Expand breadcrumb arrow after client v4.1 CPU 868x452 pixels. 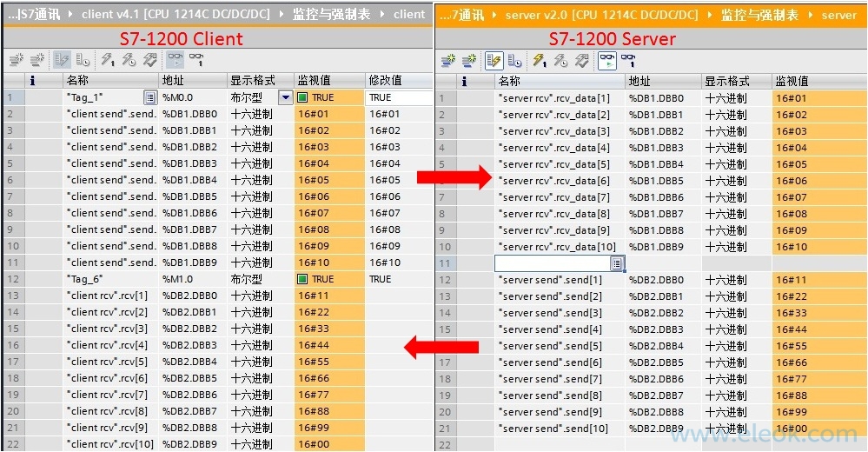282,15
